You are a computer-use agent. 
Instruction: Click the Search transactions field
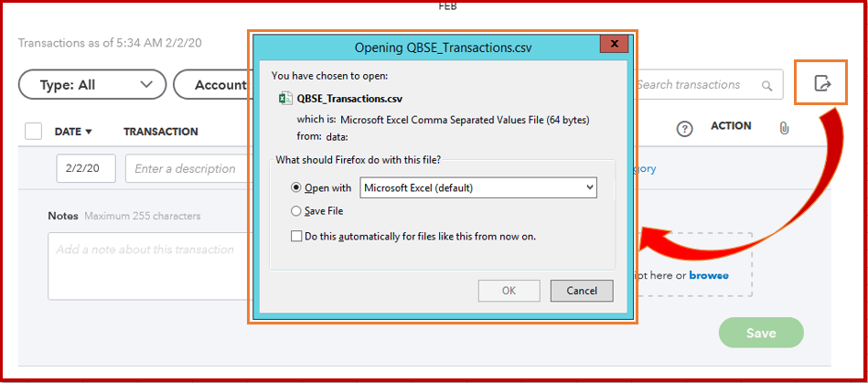point(695,85)
